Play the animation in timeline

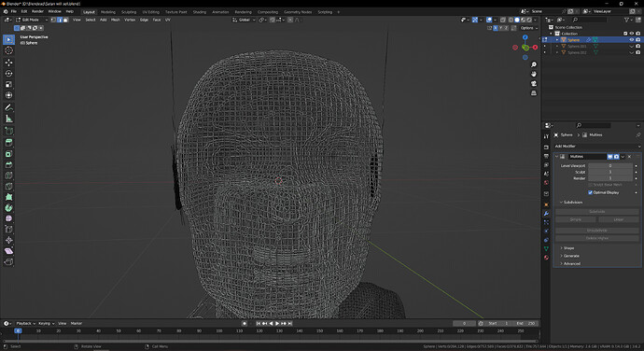point(277,324)
